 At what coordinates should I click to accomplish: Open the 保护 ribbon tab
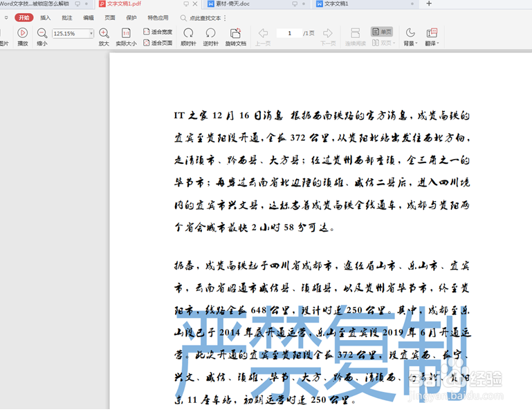(x=131, y=18)
